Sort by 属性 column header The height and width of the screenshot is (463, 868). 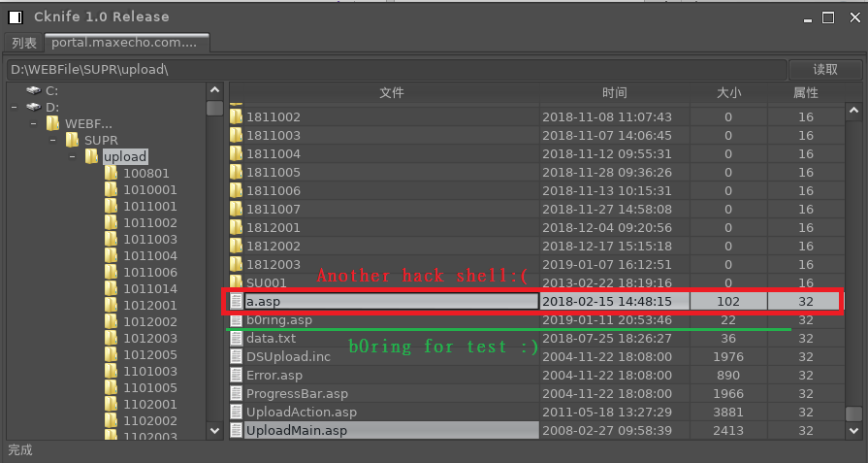tap(806, 92)
